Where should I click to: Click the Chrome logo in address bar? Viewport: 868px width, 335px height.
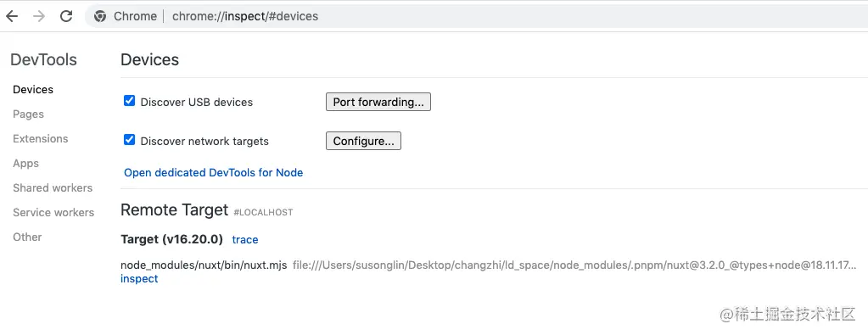[x=100, y=16]
